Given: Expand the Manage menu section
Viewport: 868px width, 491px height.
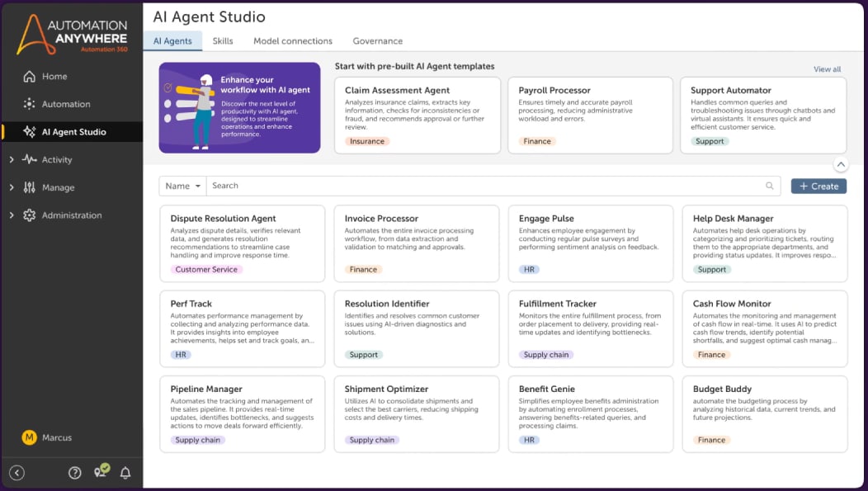Looking at the screenshot, I should coord(12,188).
